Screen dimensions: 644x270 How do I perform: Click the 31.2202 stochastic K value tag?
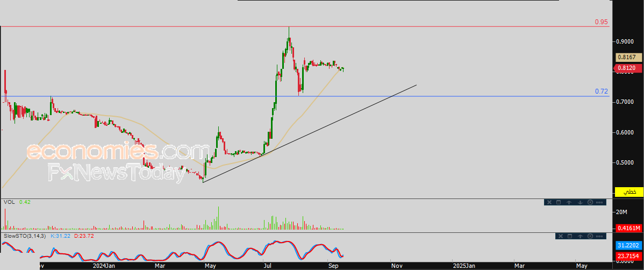coord(629,245)
